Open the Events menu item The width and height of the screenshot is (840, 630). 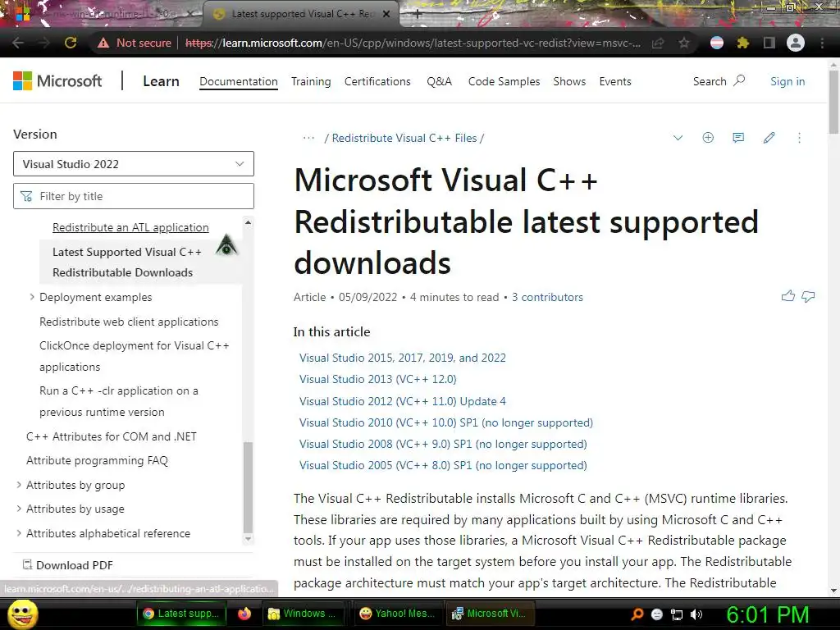[x=615, y=81]
